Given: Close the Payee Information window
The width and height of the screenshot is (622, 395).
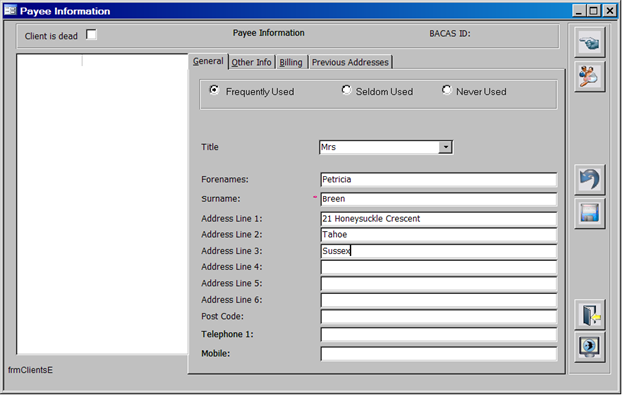Looking at the screenshot, I should click(610, 11).
